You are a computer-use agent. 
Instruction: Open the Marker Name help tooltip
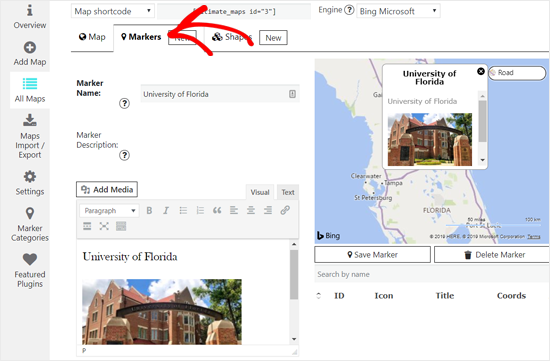124,103
